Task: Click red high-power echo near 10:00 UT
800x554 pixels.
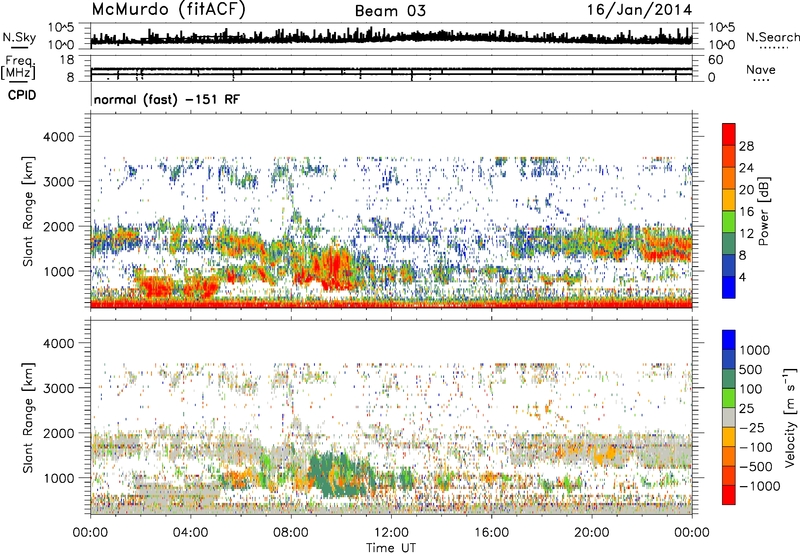Action: coord(332,268)
